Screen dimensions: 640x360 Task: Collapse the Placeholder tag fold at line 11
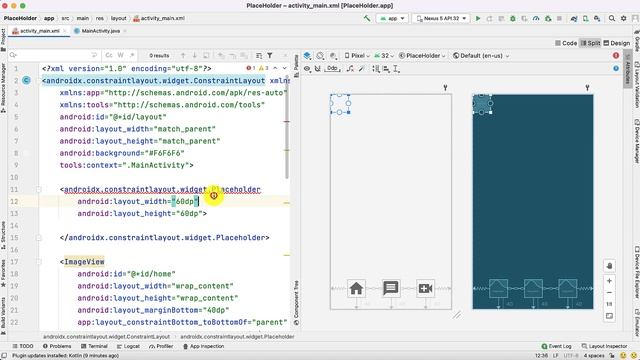(x=39, y=189)
